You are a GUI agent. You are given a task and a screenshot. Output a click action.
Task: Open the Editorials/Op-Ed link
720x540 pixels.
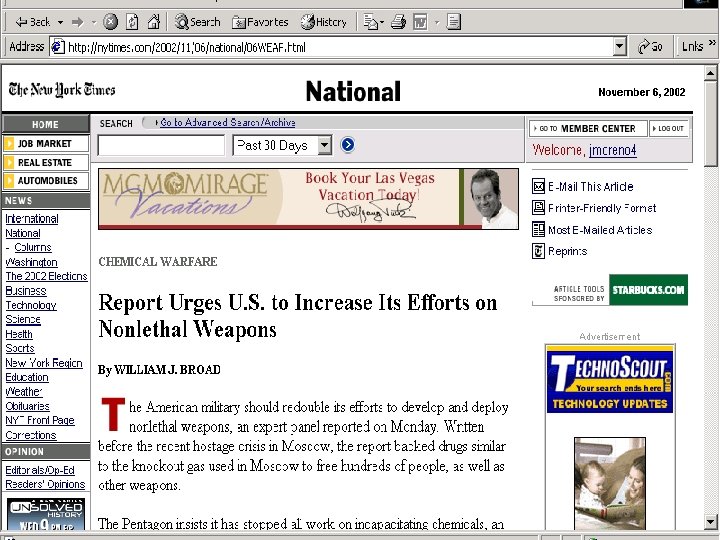pyautogui.click(x=40, y=470)
